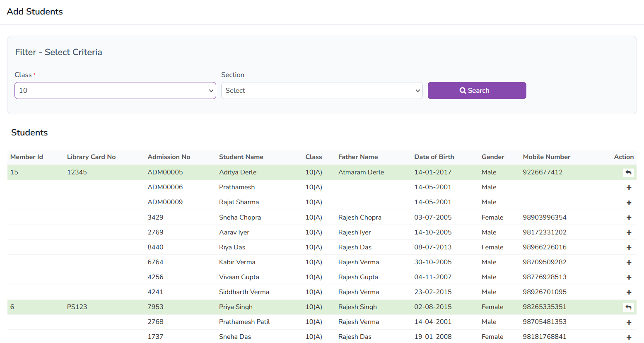Add Kabir Verma as library member
644x343 pixels.
[x=629, y=262]
